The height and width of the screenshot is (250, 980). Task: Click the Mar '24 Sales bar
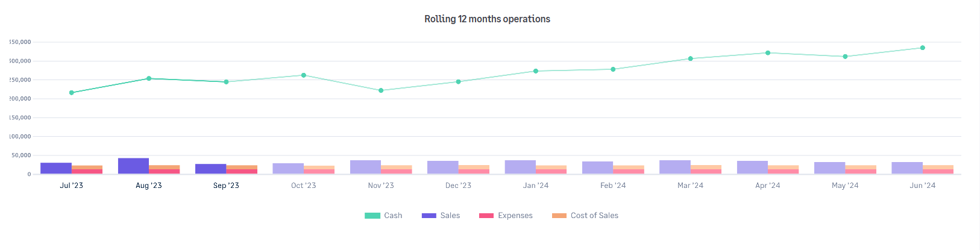[675, 167]
